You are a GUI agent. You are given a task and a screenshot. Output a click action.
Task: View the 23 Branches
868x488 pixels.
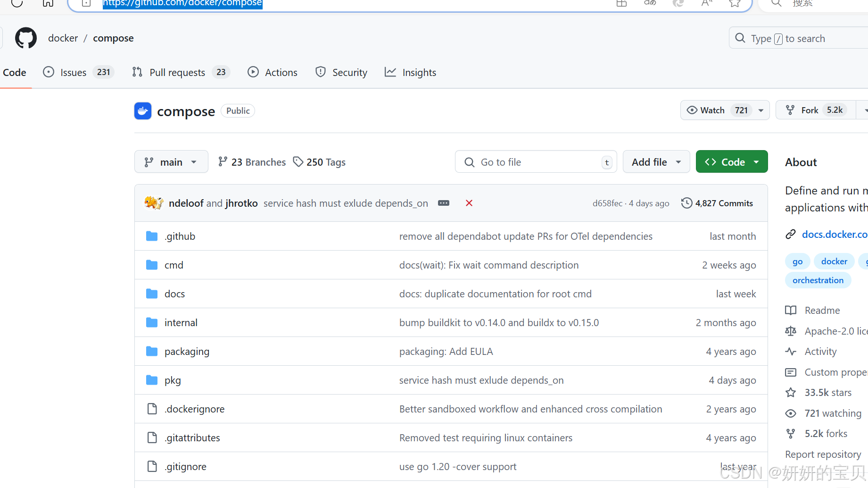pyautogui.click(x=252, y=162)
